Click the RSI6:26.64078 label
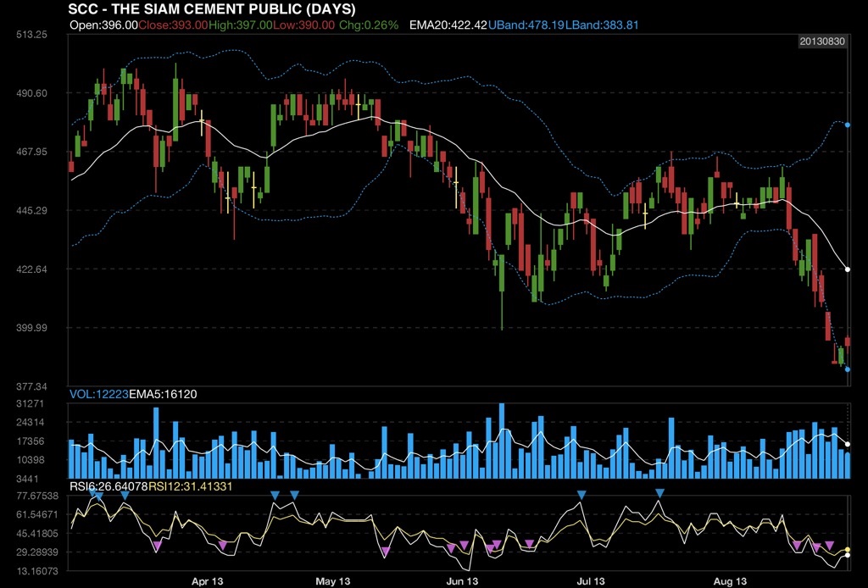868x588 pixels. [x=108, y=486]
